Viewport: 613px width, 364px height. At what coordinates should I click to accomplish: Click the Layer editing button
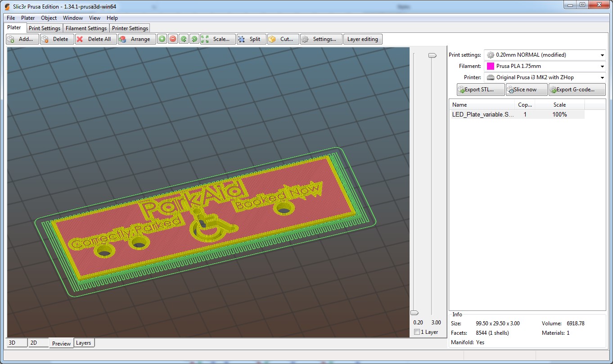[363, 39]
